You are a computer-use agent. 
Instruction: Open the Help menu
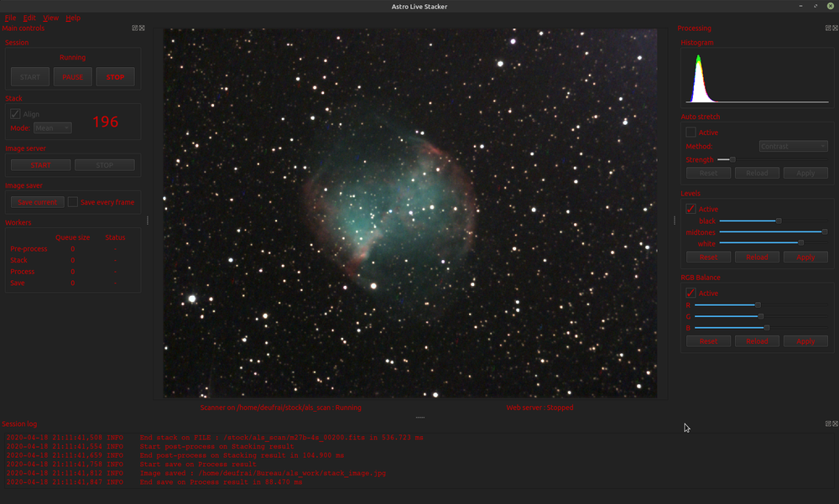[73, 18]
